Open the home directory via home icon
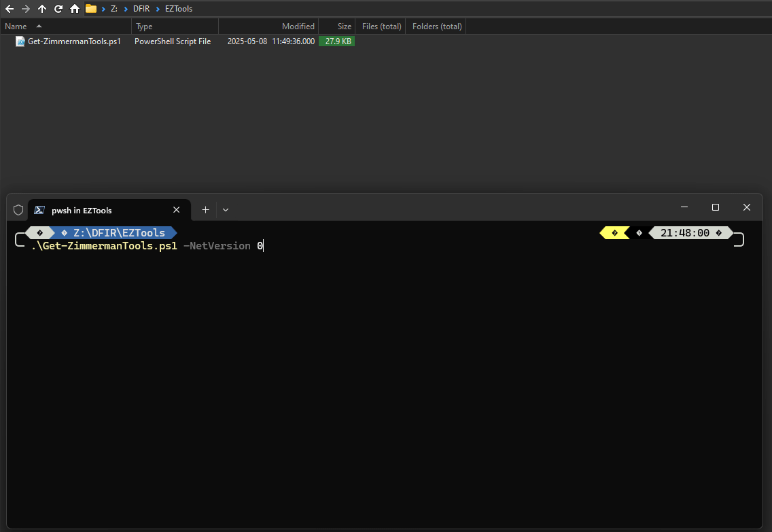The height and width of the screenshot is (532, 772). (74, 9)
